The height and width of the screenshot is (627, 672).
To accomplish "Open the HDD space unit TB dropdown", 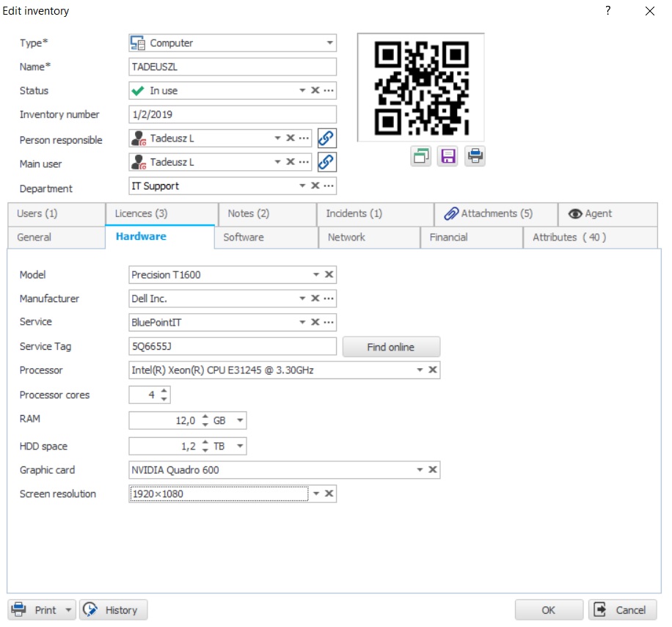I will point(240,446).
